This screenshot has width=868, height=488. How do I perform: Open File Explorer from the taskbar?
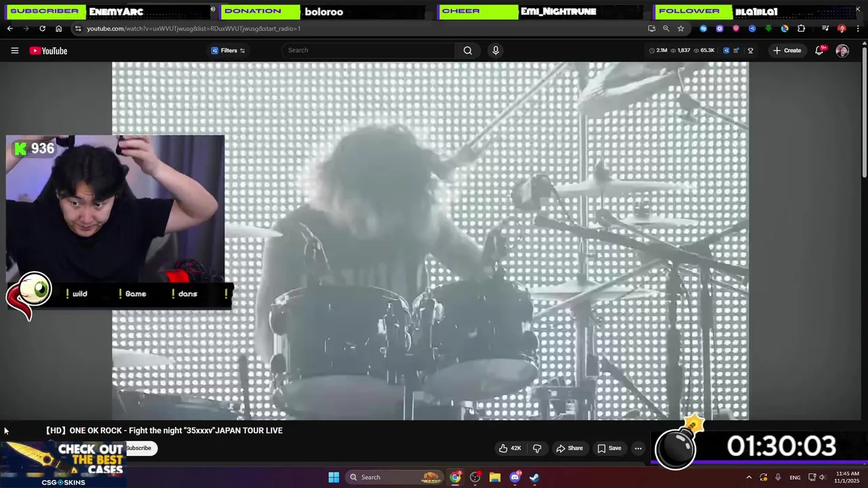(495, 477)
